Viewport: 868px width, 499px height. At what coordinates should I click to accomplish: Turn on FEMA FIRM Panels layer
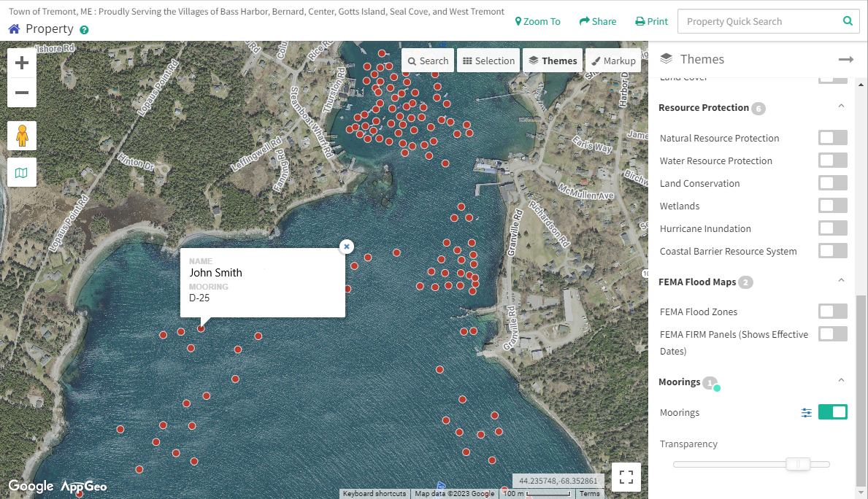[832, 333]
